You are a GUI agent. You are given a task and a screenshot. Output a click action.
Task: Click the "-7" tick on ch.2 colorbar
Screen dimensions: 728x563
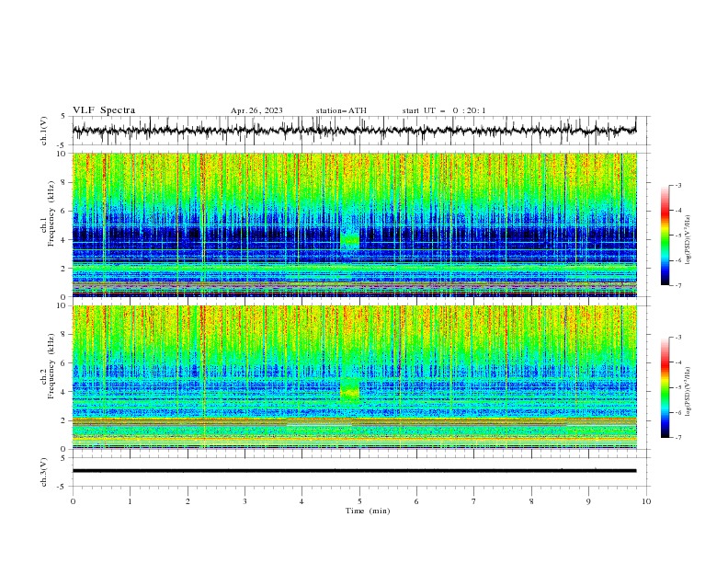(x=678, y=438)
